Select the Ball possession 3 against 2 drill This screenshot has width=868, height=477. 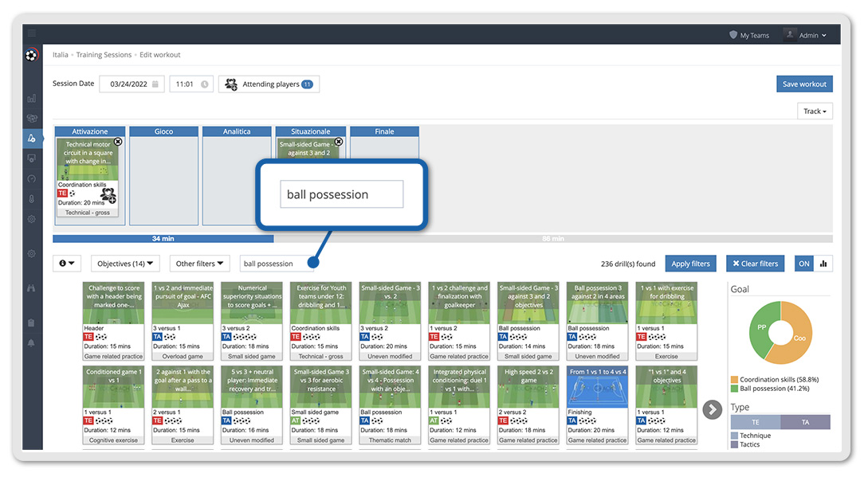point(597,321)
